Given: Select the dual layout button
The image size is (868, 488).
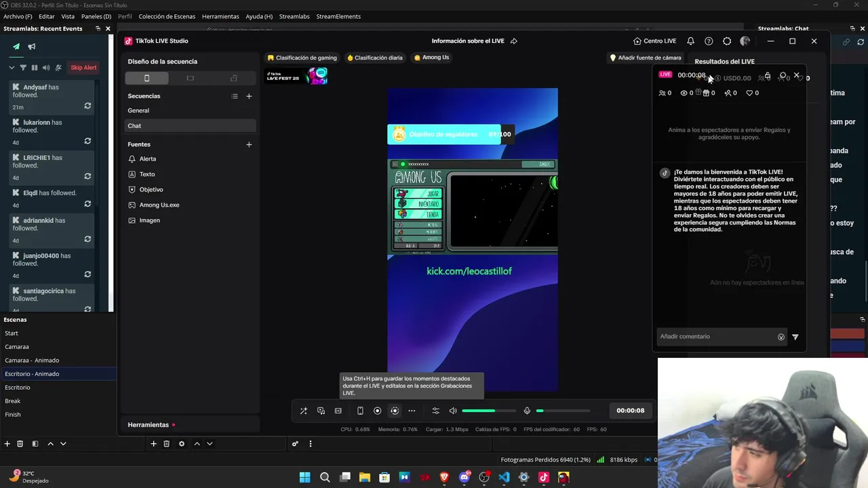Looking at the screenshot, I should (234, 78).
